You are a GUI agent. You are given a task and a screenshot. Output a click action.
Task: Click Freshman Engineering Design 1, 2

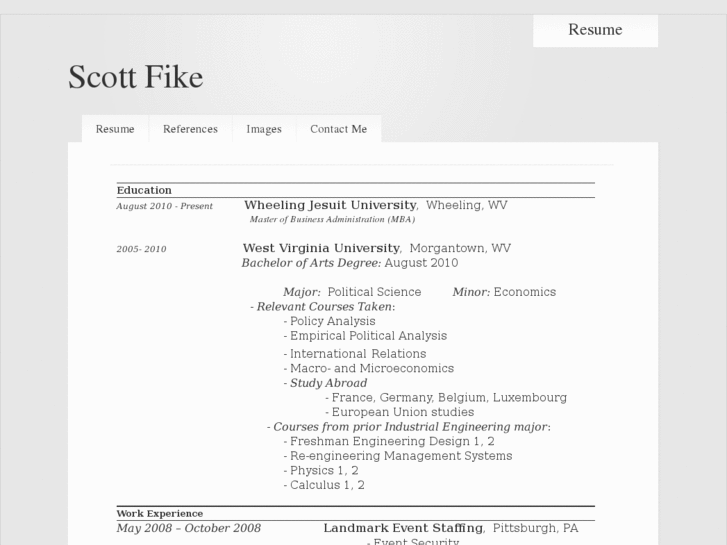[x=392, y=441]
